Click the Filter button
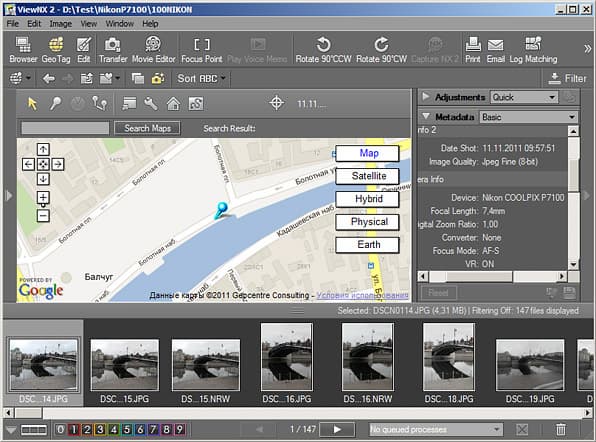The image size is (596, 442). [567, 79]
